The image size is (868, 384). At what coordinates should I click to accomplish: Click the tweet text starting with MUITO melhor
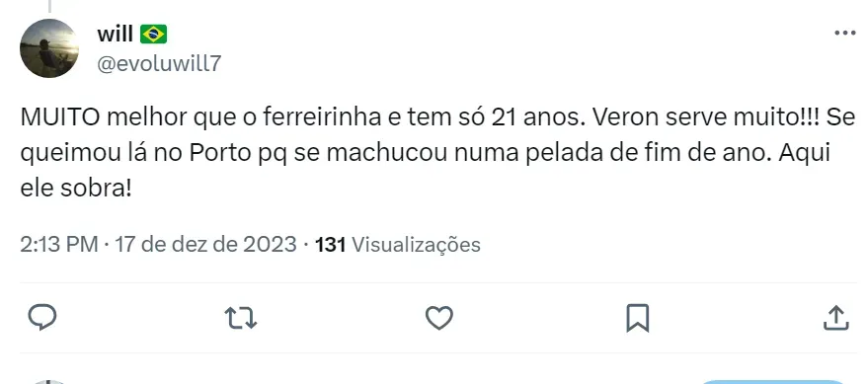click(x=437, y=153)
